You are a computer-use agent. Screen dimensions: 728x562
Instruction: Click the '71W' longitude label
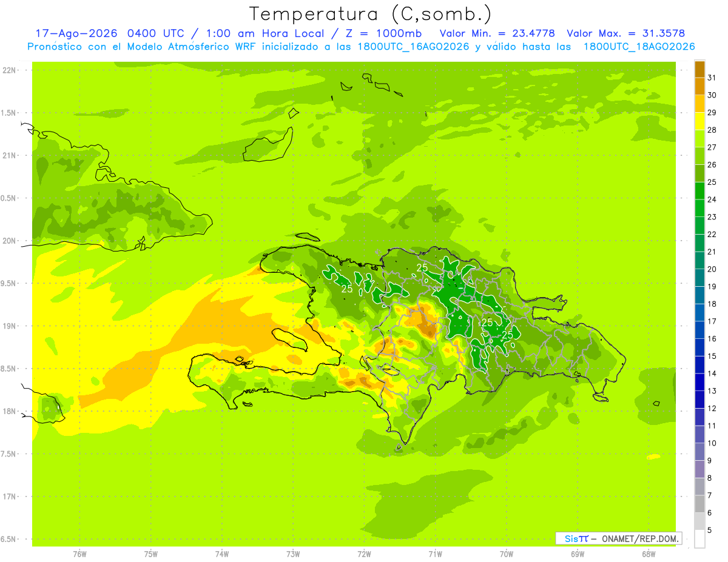coord(435,554)
